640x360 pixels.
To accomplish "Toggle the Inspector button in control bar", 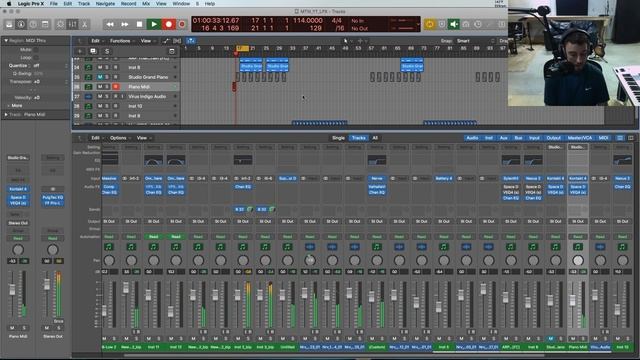I will (21, 24).
